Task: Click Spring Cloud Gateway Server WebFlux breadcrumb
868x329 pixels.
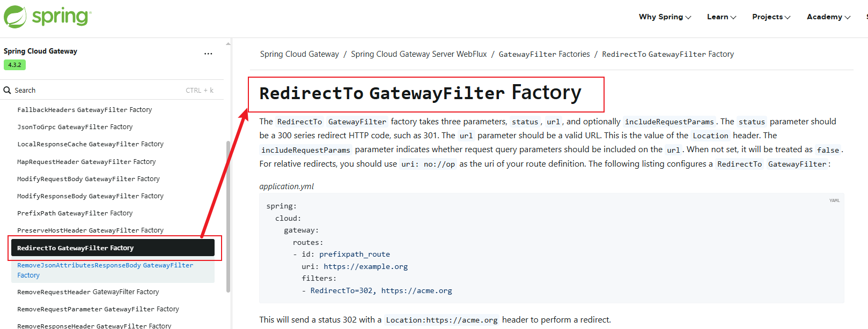Action: tap(419, 54)
